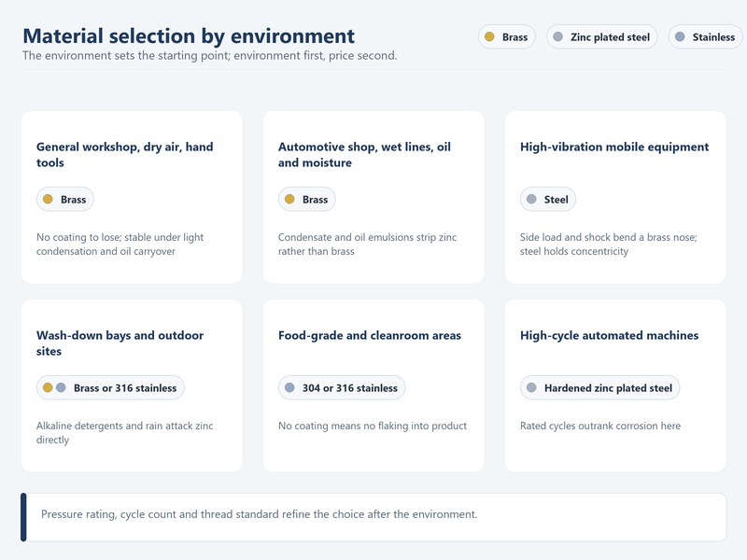Image resolution: width=747 pixels, height=560 pixels.
Task: Open the Automotive shop, wet lines card title
Action: click(364, 154)
